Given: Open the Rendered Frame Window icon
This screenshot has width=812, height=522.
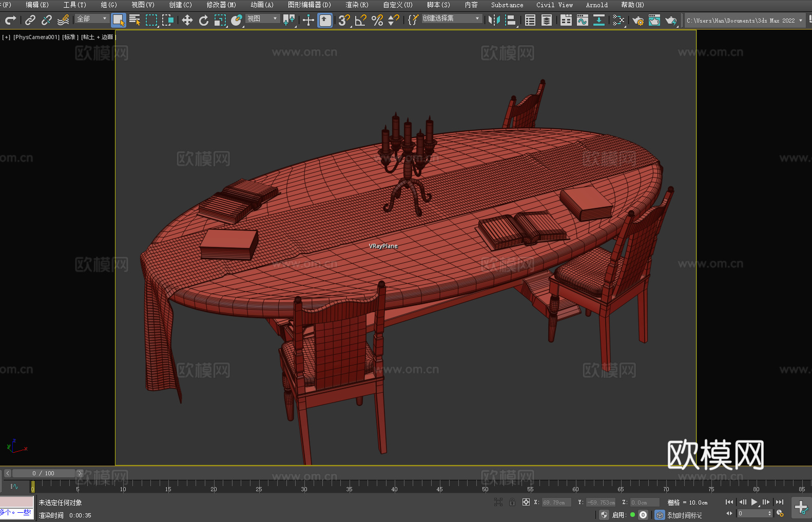Looking at the screenshot, I should pos(654,20).
